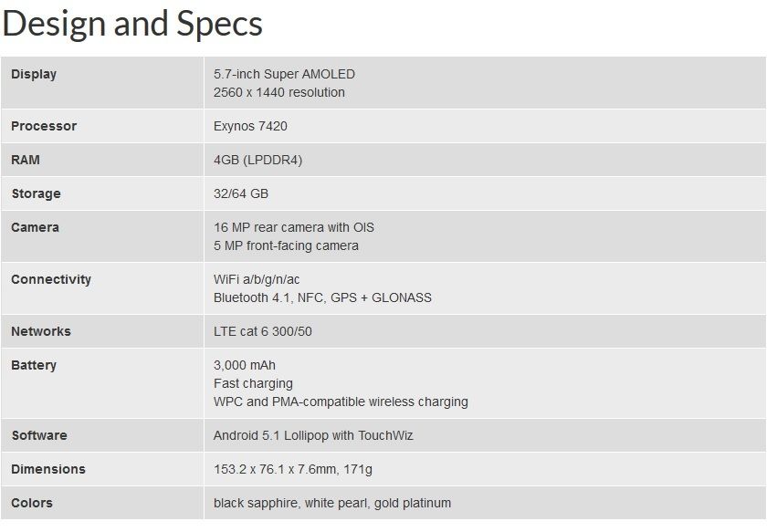This screenshot has height=532, width=777.
Task: Click the "3,000 mAh" battery value
Action: click(x=245, y=365)
